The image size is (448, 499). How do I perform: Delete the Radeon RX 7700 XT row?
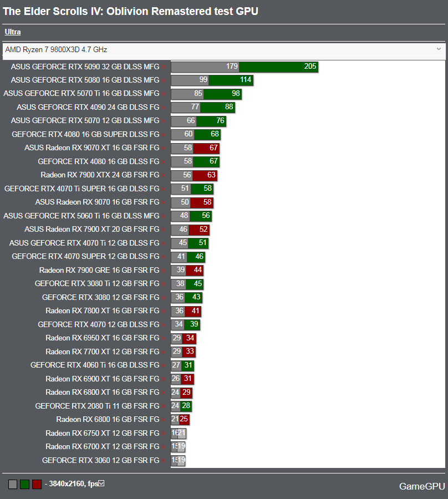coord(164,352)
